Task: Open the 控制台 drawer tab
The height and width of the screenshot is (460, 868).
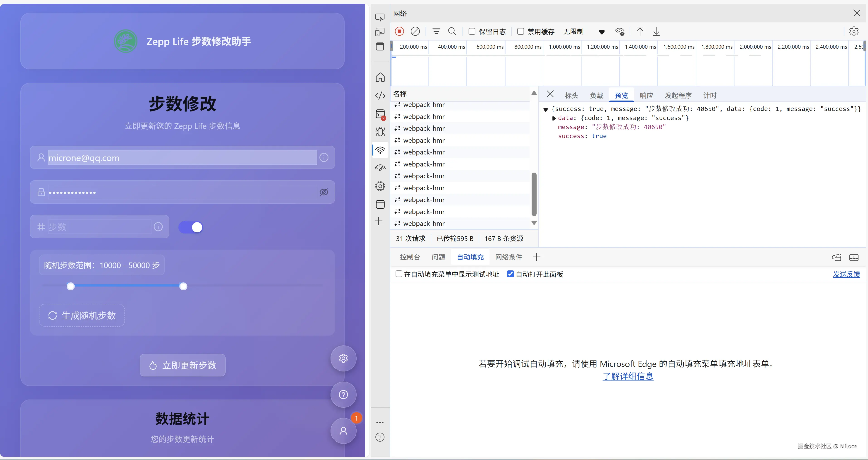Action: coord(410,257)
